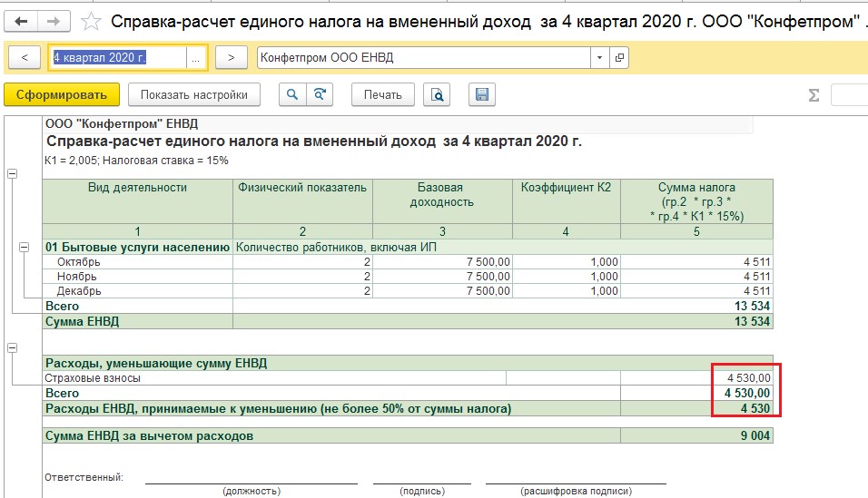Save report with the floppy disk icon
This screenshot has height=498, width=868.
point(481,94)
